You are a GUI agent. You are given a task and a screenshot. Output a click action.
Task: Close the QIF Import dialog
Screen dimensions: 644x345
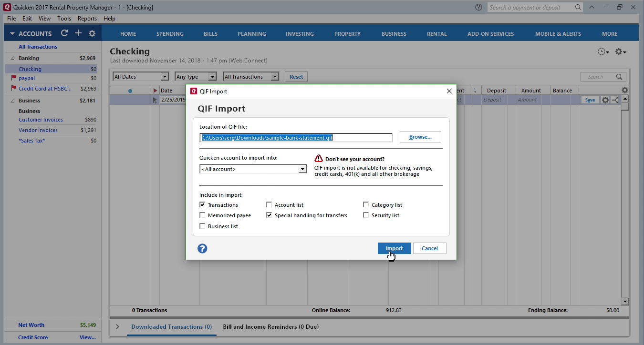(448, 91)
